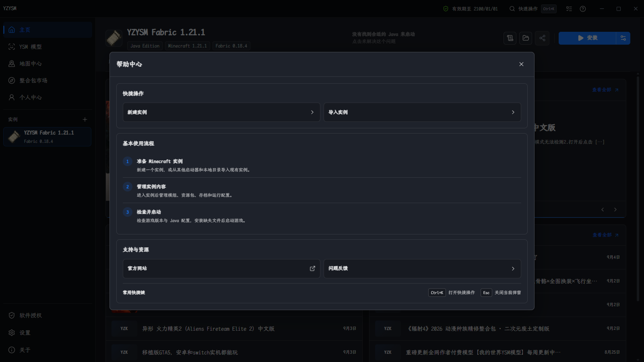Close the 帮助中心 help dialog
The image size is (644, 362).
521,64
